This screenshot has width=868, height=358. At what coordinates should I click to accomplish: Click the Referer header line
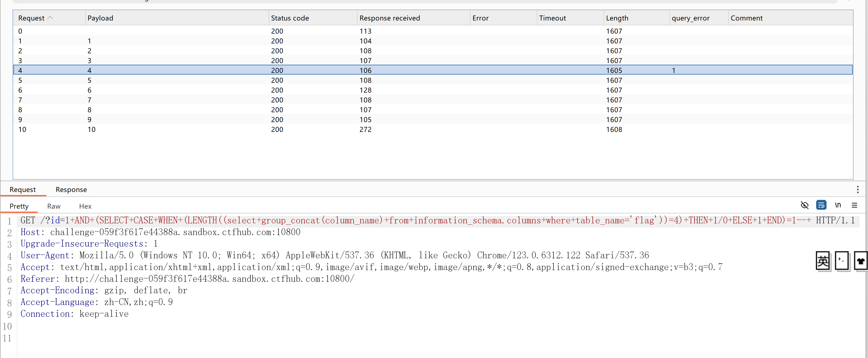coord(187,279)
